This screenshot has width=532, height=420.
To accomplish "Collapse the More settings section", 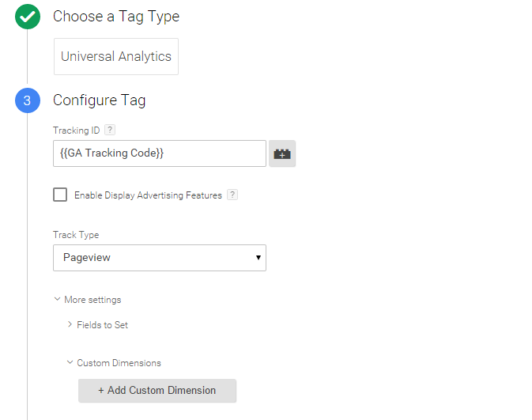I will (x=92, y=300).
